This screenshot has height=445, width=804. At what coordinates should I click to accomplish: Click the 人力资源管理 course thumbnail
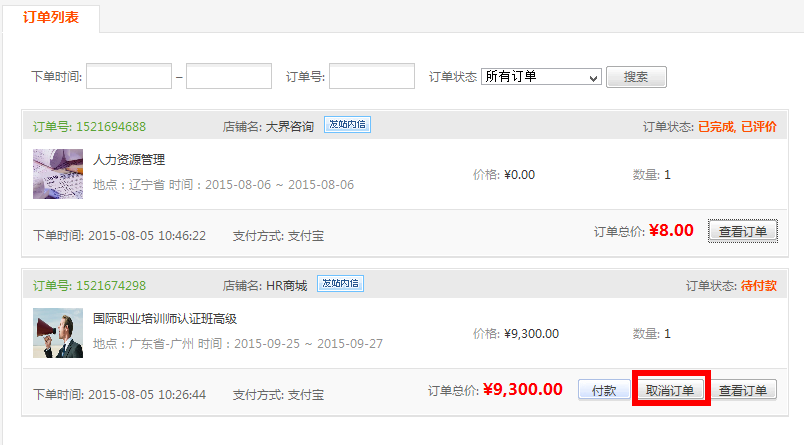tap(58, 174)
